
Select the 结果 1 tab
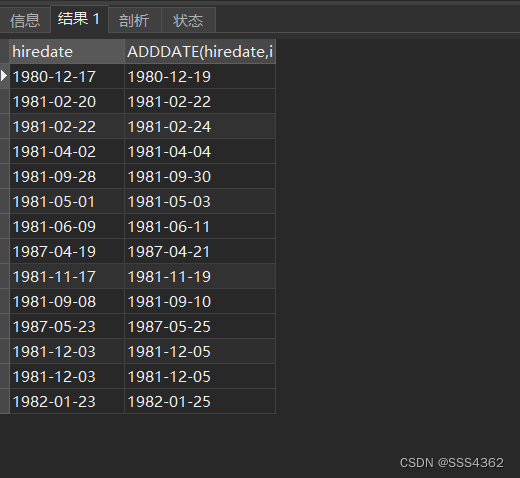point(79,19)
